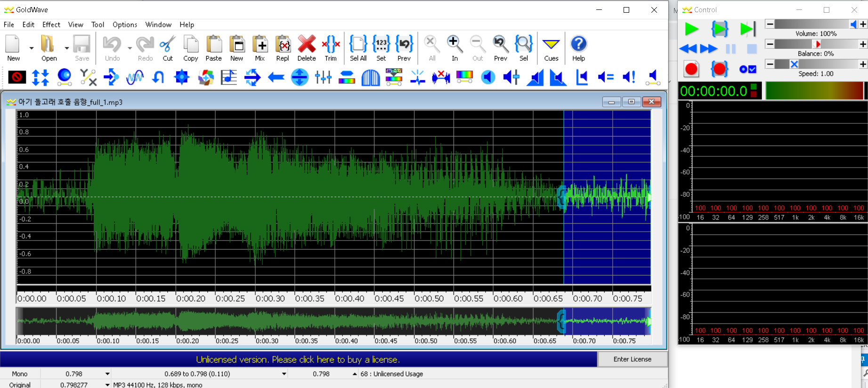Rewind playback in Control window
Screen dimensions: 868x388
click(688, 48)
